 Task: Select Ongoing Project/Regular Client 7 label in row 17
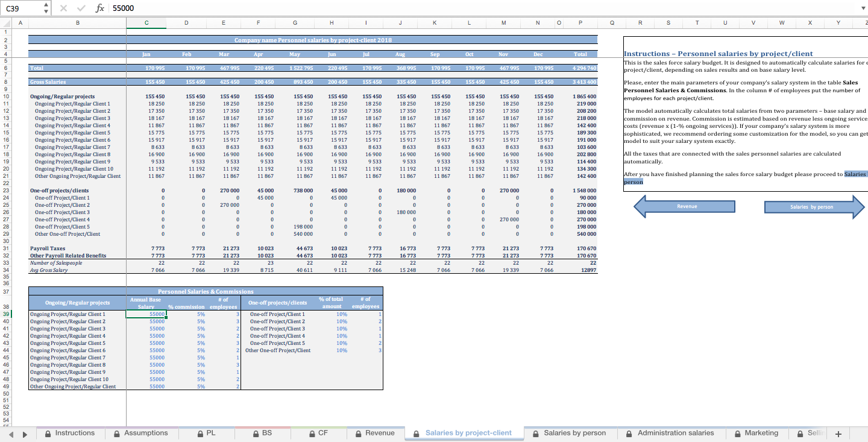pos(72,147)
